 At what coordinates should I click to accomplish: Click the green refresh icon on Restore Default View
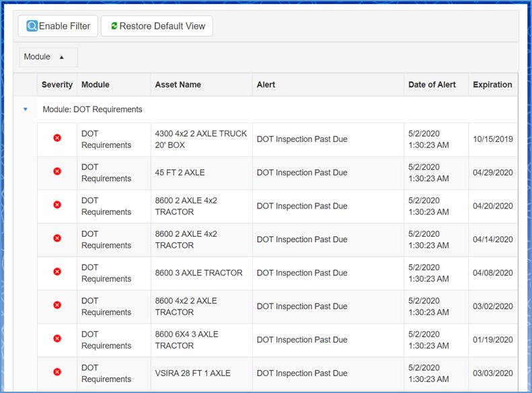tap(114, 26)
